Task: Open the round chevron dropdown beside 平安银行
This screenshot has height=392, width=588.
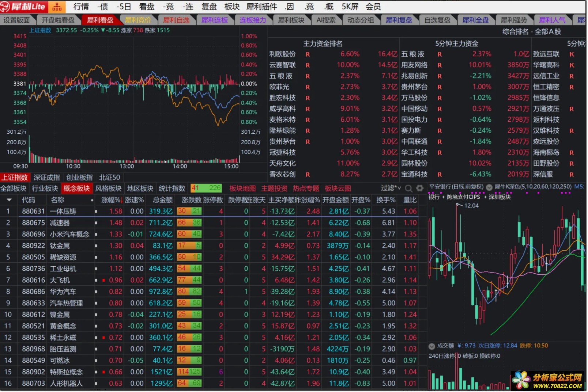Action: 489,187
